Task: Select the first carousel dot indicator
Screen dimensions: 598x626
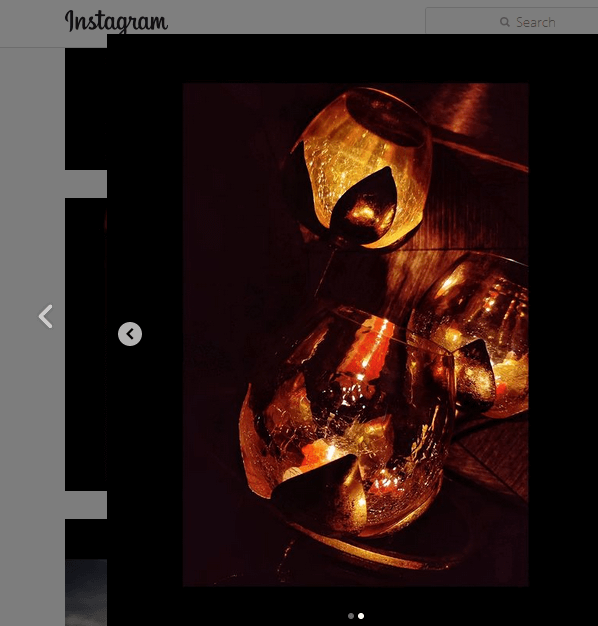Action: click(351, 616)
